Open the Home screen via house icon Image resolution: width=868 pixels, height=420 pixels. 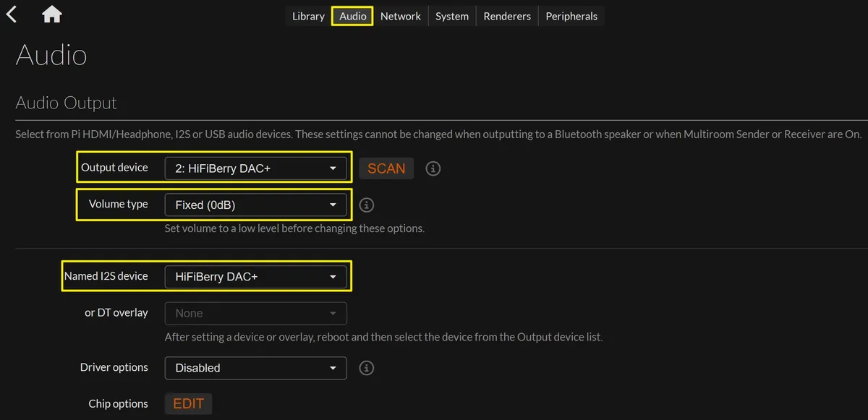(52, 14)
